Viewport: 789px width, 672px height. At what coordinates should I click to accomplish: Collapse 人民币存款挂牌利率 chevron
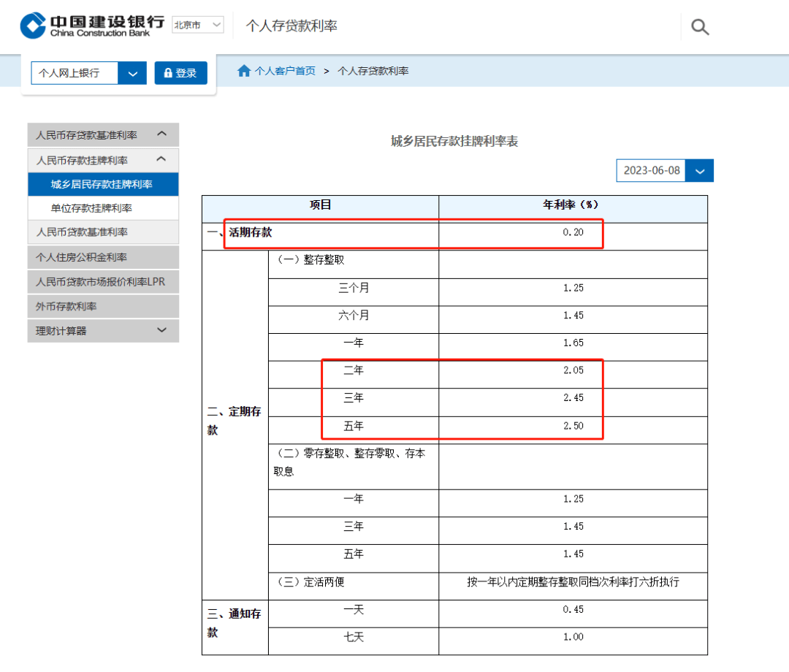point(161,159)
